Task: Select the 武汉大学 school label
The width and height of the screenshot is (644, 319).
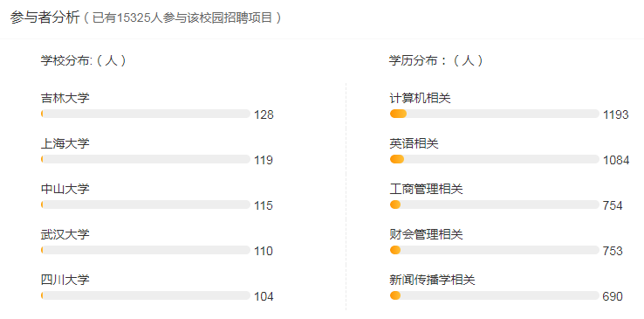Action: pos(65,234)
